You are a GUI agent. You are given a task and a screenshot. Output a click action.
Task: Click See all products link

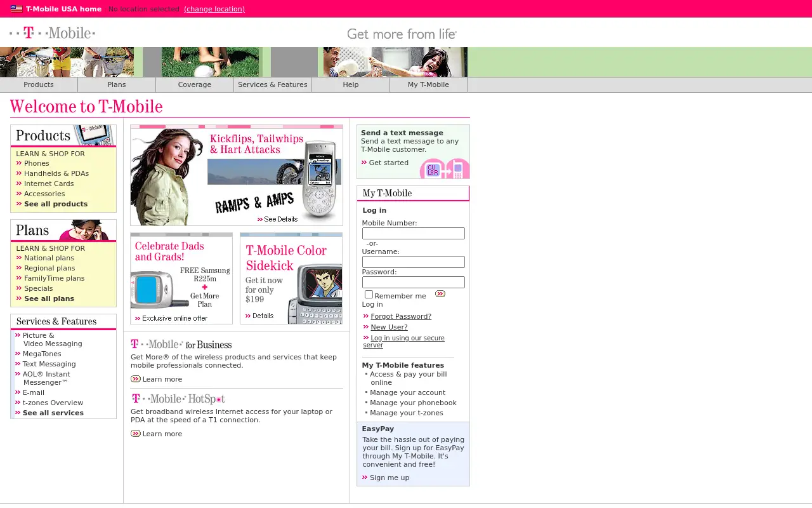pos(56,204)
